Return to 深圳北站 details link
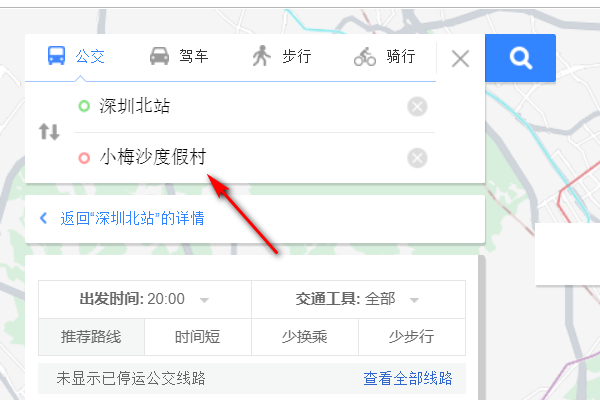600x400 pixels. (132, 218)
